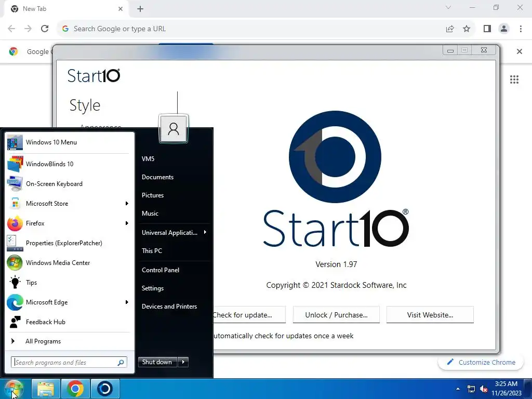
Task: Click the muted volume tray icon
Action: click(484, 389)
